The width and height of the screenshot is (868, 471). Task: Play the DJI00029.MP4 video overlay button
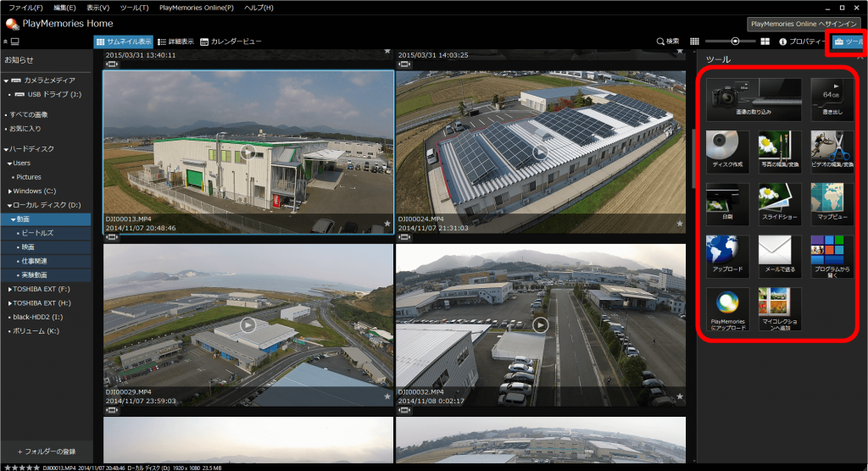pyautogui.click(x=248, y=325)
